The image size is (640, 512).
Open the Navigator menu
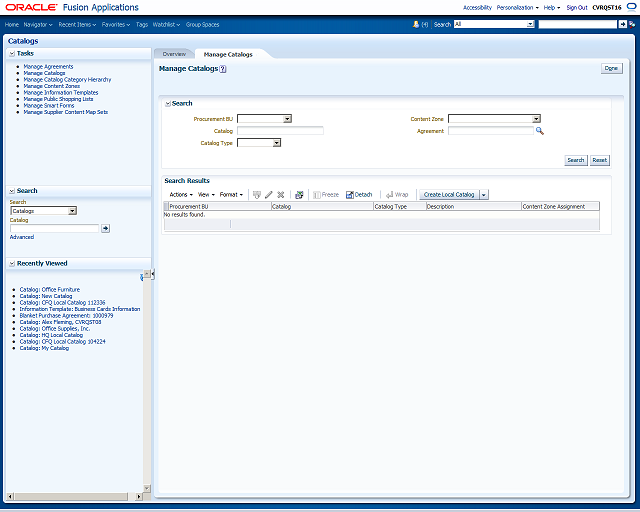click(x=38, y=25)
